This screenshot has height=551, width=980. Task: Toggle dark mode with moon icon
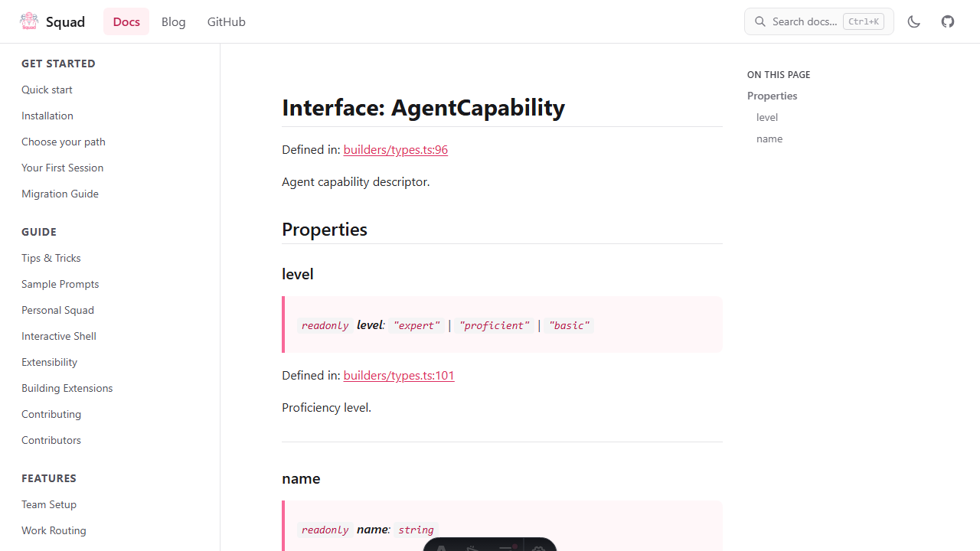tap(913, 21)
